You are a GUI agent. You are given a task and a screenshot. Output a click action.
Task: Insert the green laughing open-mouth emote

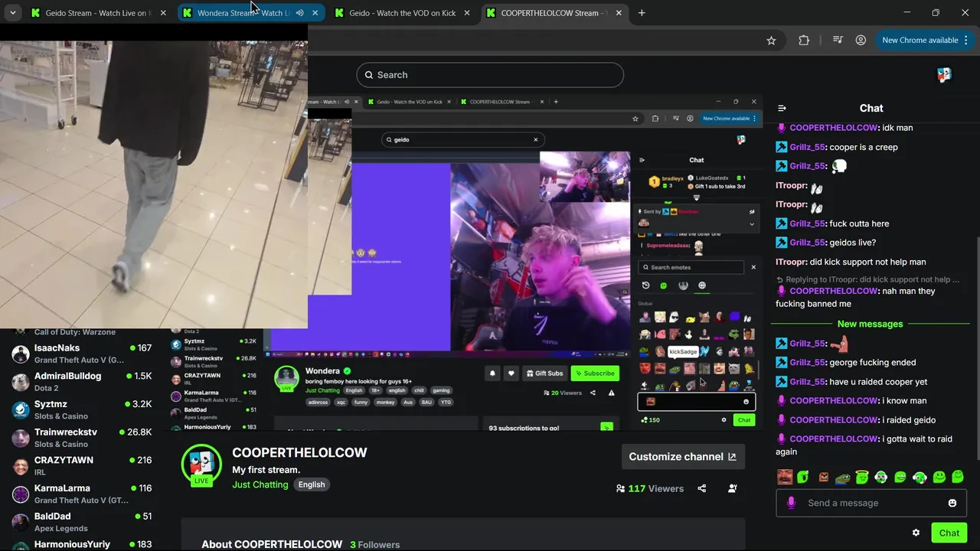coord(900,478)
